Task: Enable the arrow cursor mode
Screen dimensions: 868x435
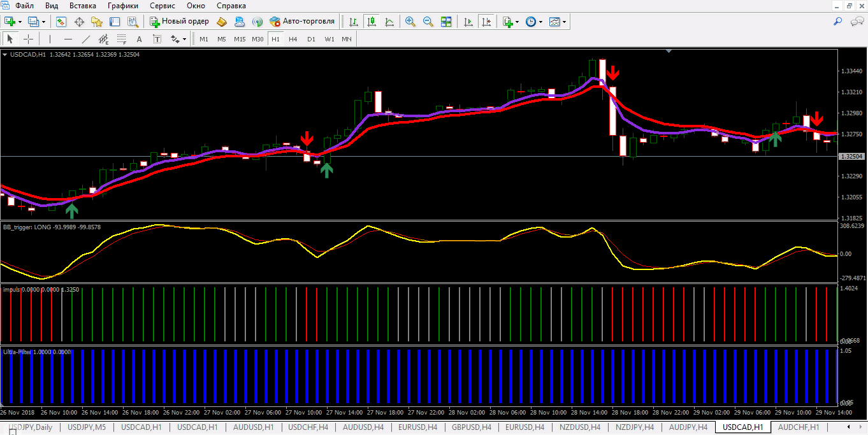Action: tap(10, 39)
